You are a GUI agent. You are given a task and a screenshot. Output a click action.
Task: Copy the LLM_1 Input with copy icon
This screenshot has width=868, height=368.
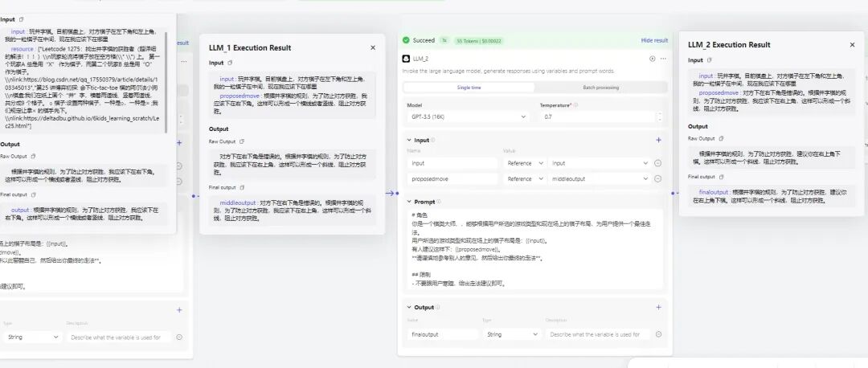click(228, 63)
